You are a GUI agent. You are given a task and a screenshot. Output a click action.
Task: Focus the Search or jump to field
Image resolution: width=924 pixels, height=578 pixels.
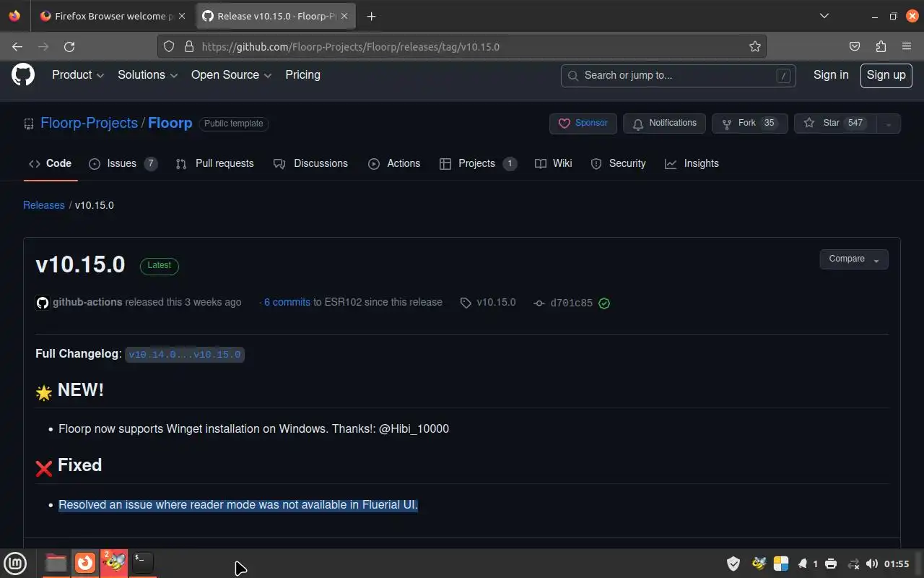tap(679, 75)
